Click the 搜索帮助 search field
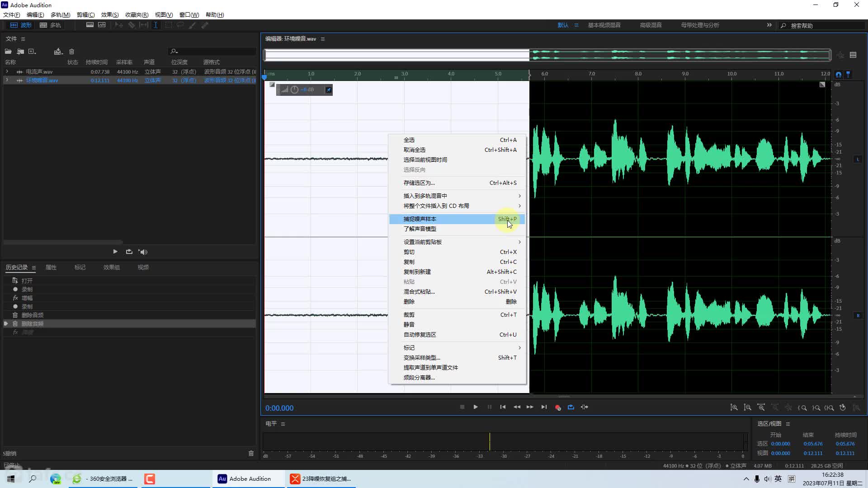This screenshot has height=488, width=868. point(823,26)
